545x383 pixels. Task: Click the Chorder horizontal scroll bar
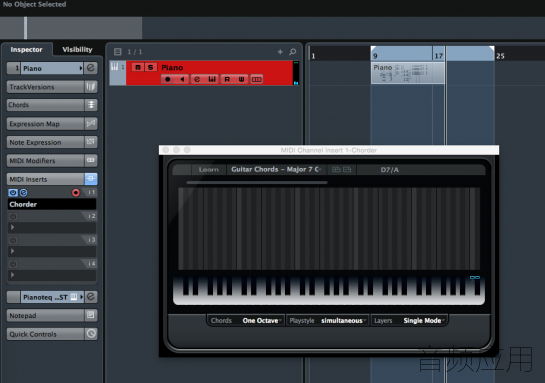[257, 182]
